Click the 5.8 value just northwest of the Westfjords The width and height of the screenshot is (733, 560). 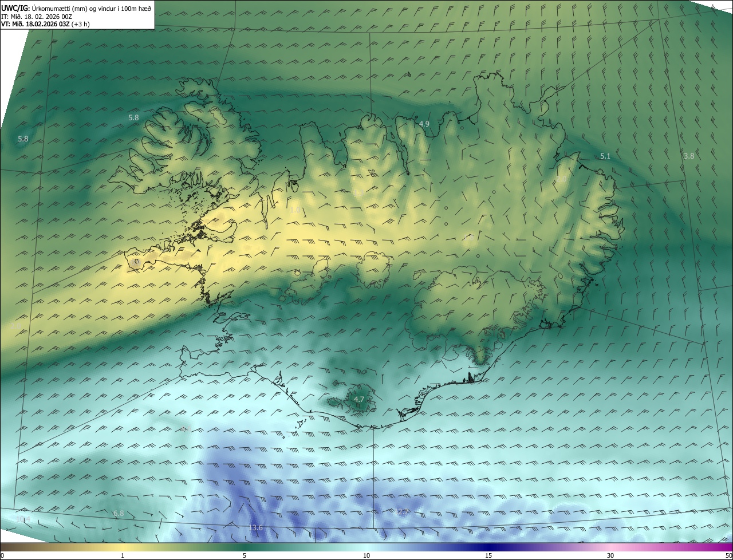tap(133, 117)
